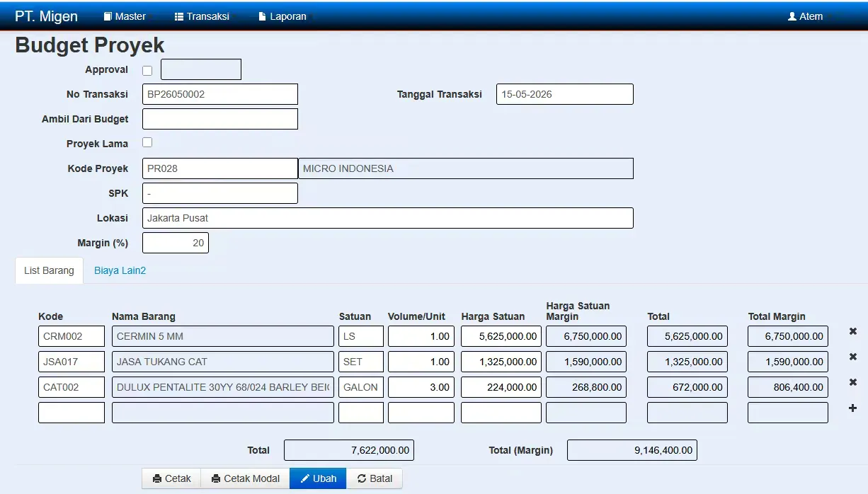The image size is (868, 494).
Task: Switch to the Biaya Lain2 tab
Action: (x=120, y=270)
